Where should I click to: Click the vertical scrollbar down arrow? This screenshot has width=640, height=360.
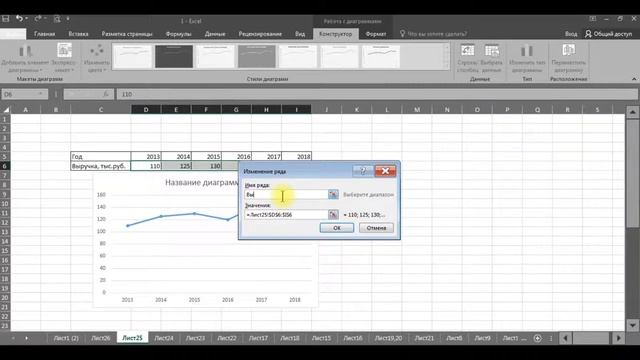tap(632, 326)
